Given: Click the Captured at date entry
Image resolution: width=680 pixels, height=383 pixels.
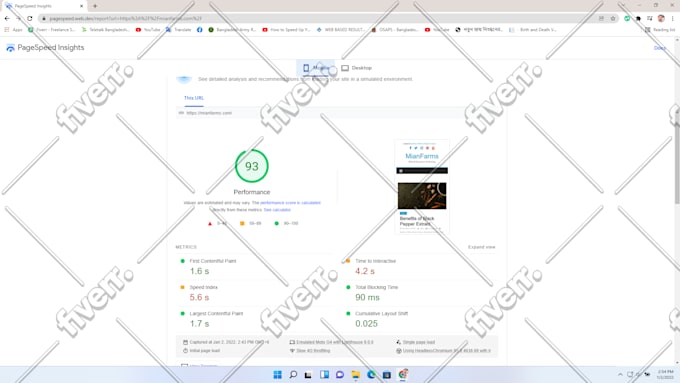Looking at the screenshot, I should coord(226,342).
